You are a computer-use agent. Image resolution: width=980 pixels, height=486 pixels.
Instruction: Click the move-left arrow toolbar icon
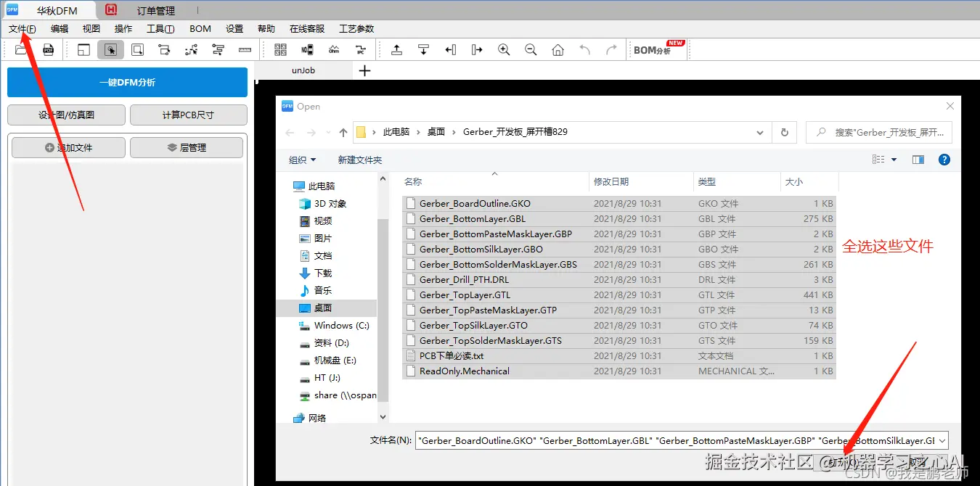pos(450,50)
